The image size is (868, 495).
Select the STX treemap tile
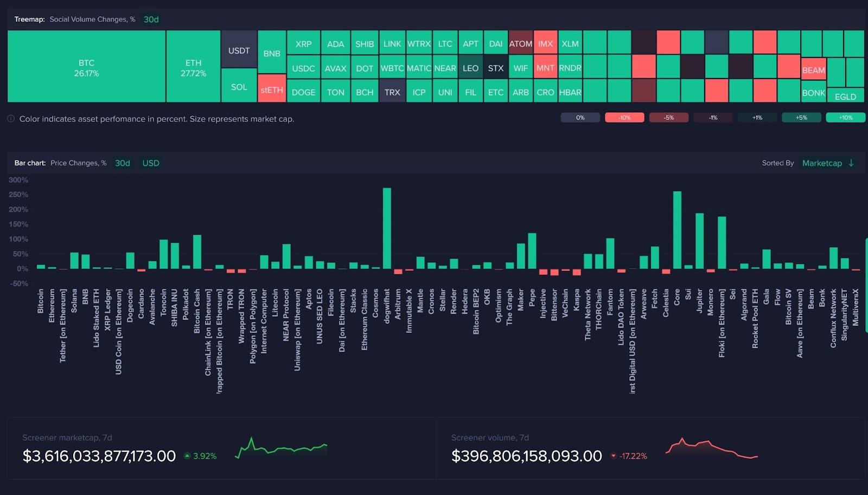tap(496, 66)
